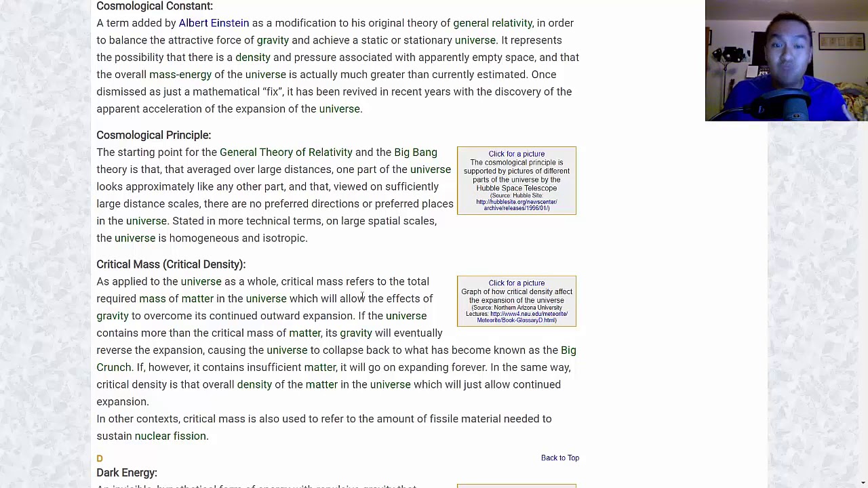Open 'mass' link after 'required'
The image size is (868, 488).
(153, 299)
